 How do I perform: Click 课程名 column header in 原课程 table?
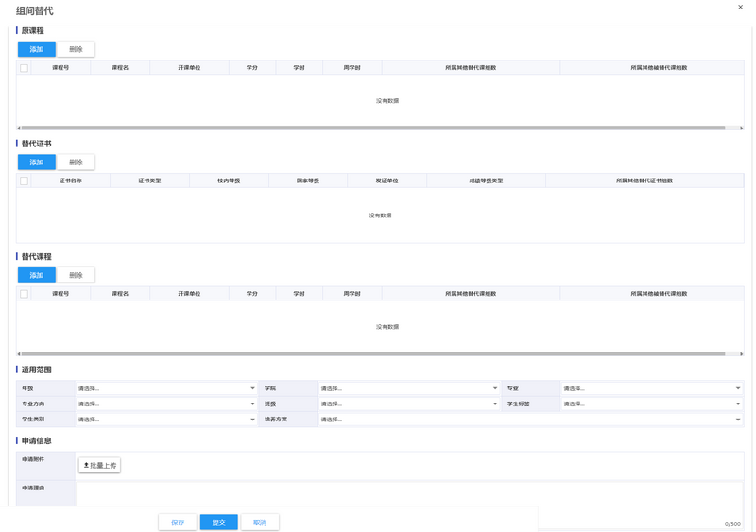[x=120, y=68]
